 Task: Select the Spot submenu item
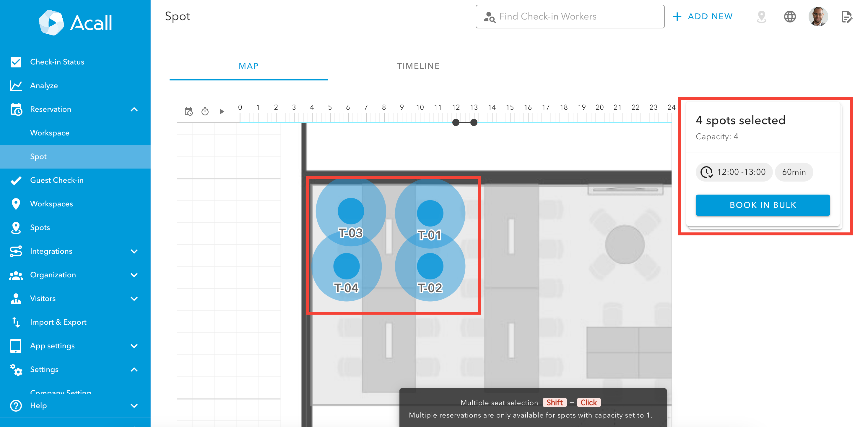(75, 156)
